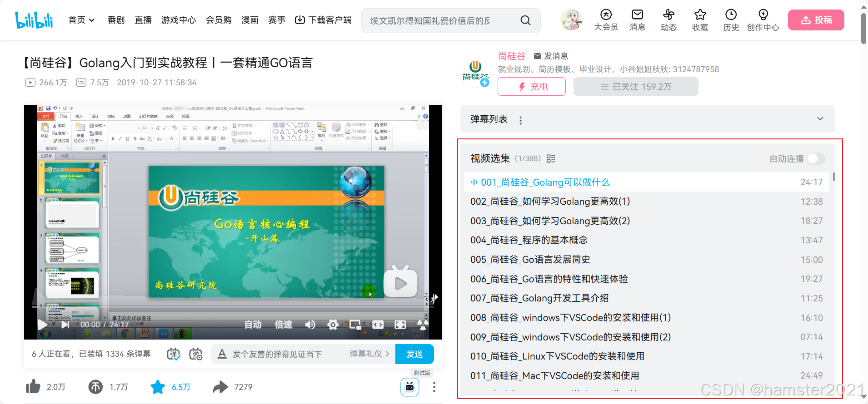Open 已关注 159.2万 follow menu
This screenshot has width=868, height=404.
(636, 87)
